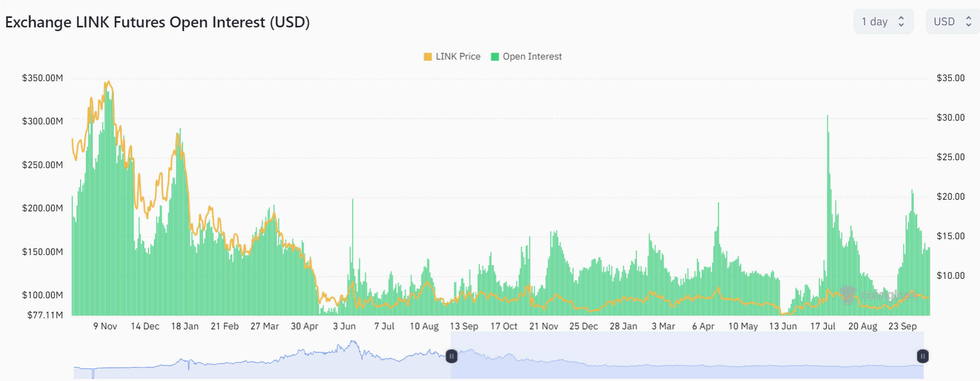The height and width of the screenshot is (381, 980).
Task: Click the 9 Nov date axis label
Action: tap(105, 326)
